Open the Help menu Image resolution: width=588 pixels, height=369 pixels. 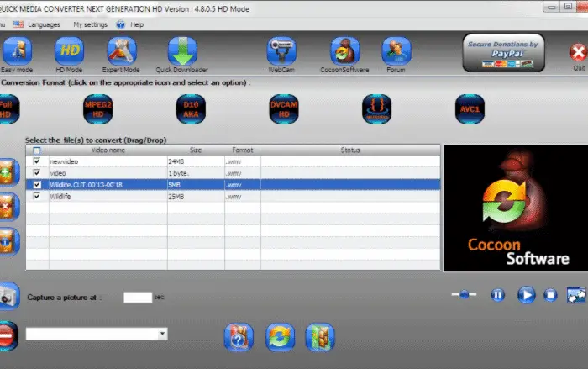[137, 24]
